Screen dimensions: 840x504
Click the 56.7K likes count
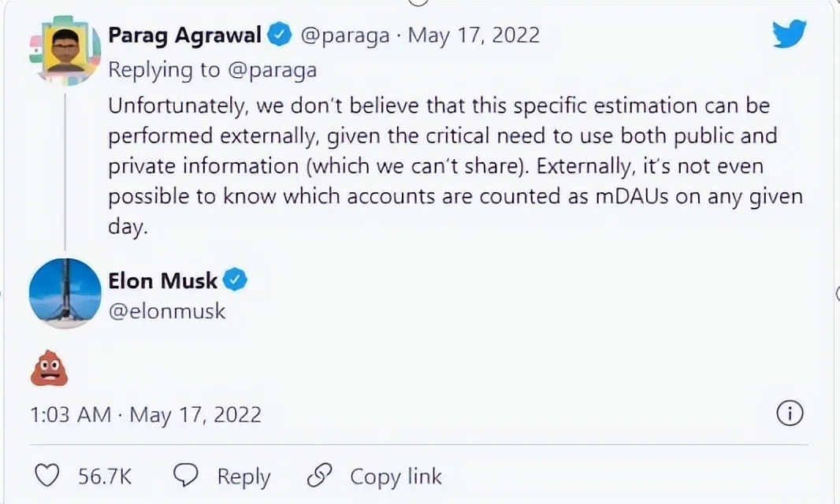click(104, 476)
